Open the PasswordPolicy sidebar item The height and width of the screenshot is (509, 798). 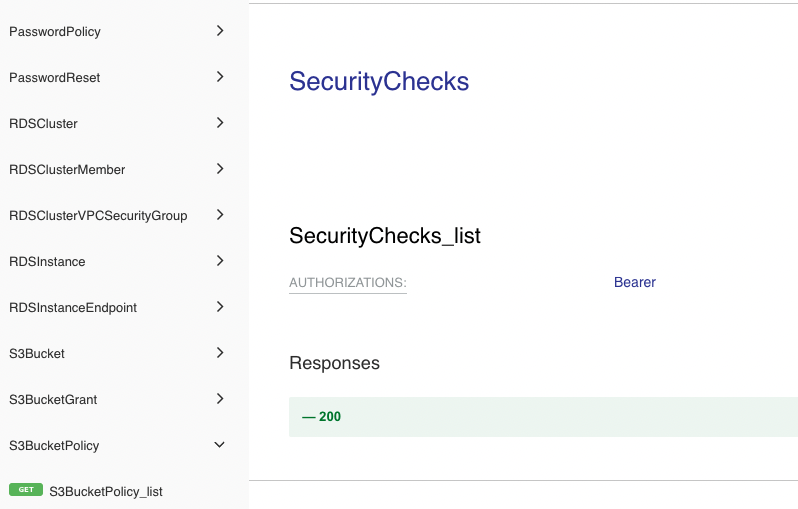55,32
